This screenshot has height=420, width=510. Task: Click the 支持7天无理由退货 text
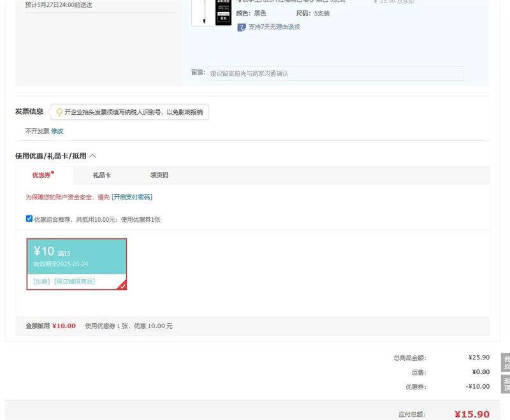click(x=274, y=27)
